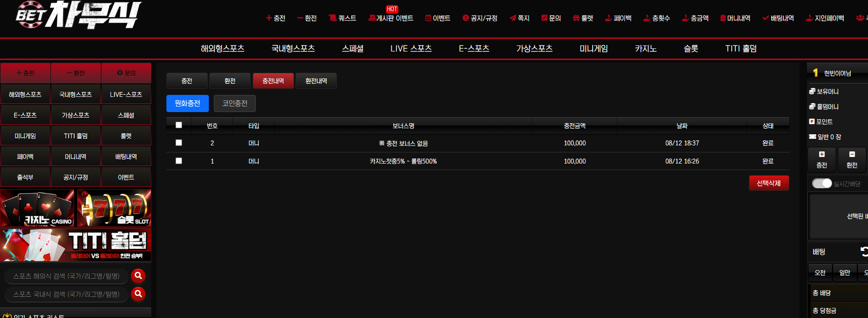Open the 카지노 CASINO banner
Image resolution: width=868 pixels, height=318 pixels.
(x=37, y=208)
